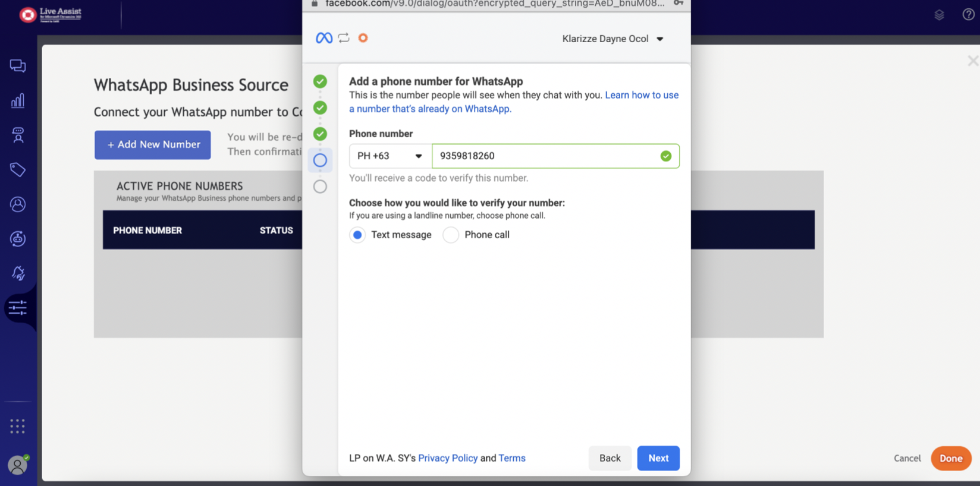Viewport: 980px width, 486px height.
Task: Click the sync arrows icon in dialog header
Action: coord(344,38)
